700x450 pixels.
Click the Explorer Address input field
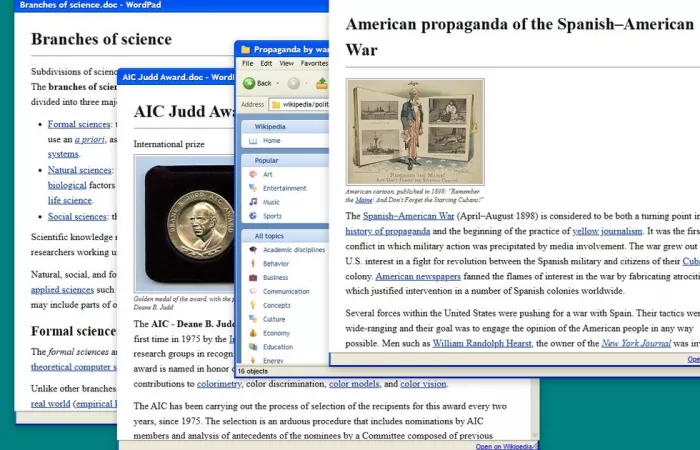(299, 104)
